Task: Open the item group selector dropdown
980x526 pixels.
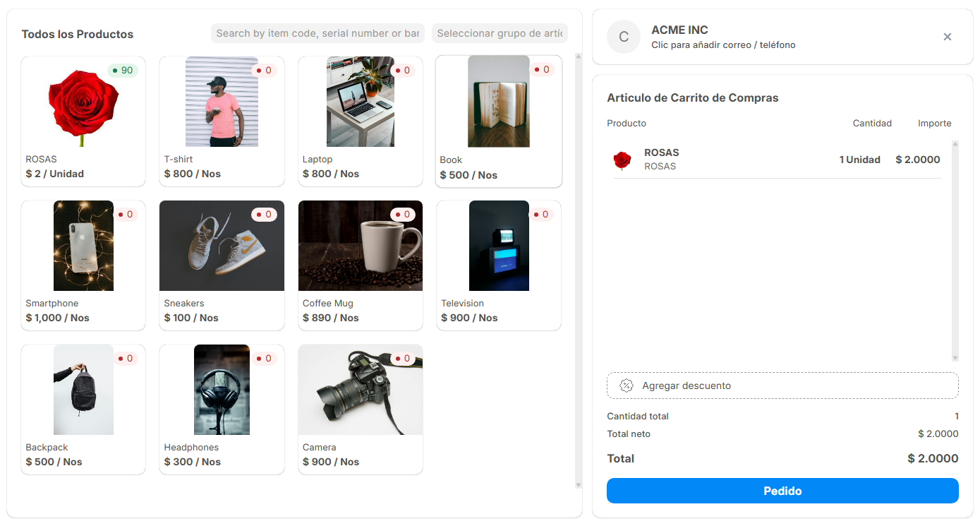Action: (x=499, y=33)
